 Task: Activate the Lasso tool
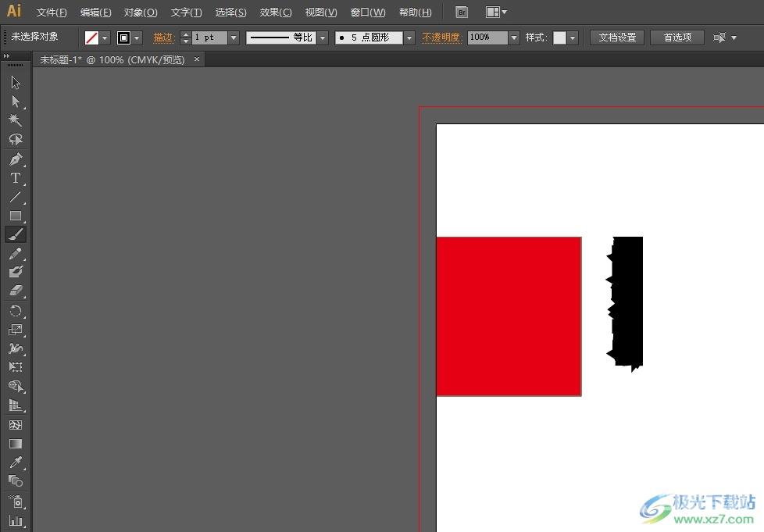(x=16, y=139)
